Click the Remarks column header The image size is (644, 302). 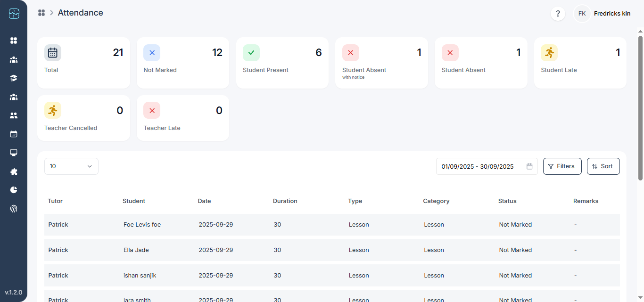pos(586,201)
